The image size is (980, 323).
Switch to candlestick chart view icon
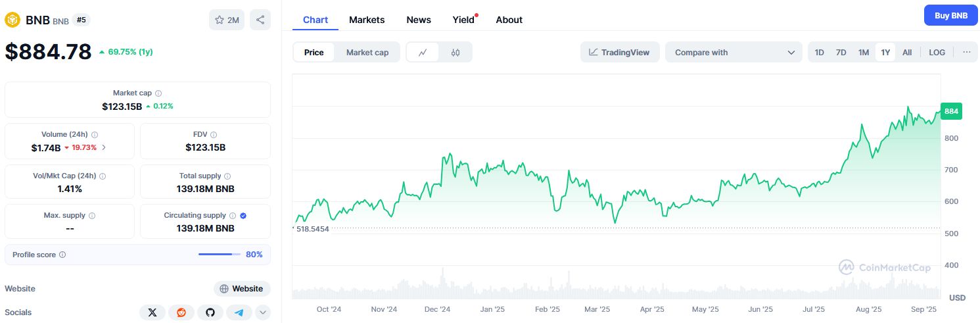[455, 53]
